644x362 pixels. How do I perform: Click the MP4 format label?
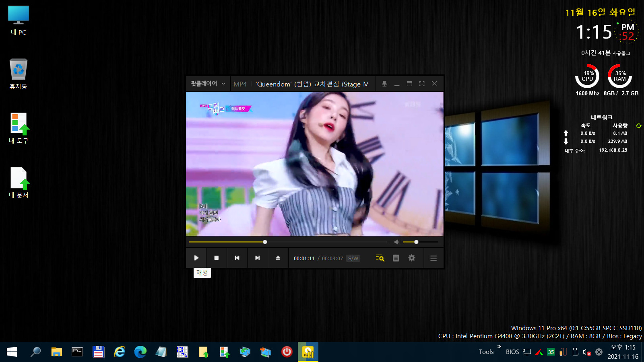tap(240, 84)
